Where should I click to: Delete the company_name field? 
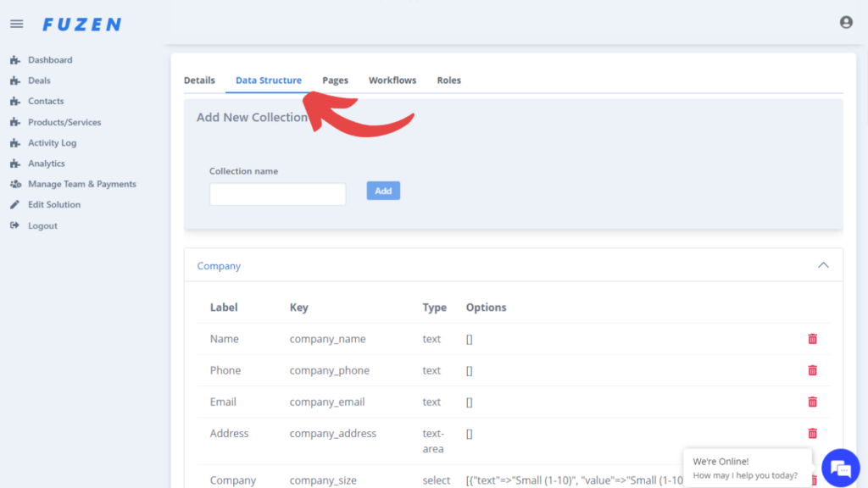(812, 339)
